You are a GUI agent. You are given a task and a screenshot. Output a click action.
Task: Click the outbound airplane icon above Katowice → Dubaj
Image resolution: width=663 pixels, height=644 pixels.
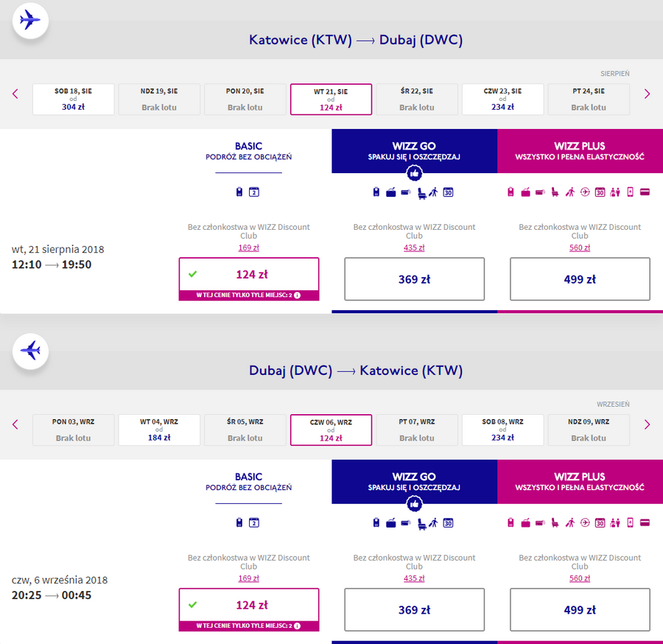tap(30, 21)
